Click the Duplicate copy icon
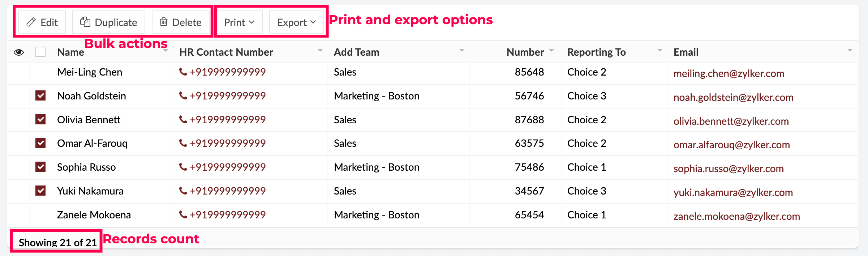The height and width of the screenshot is (256, 868). pyautogui.click(x=85, y=22)
